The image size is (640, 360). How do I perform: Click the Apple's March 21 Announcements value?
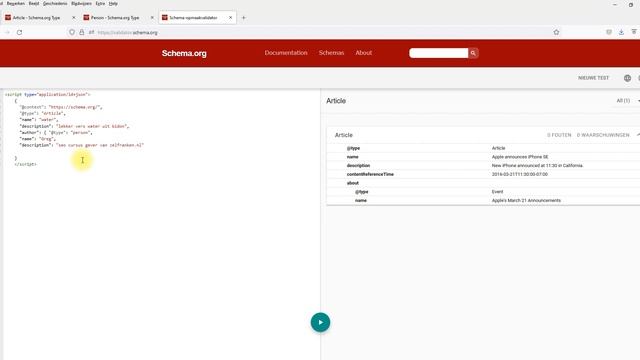click(526, 200)
